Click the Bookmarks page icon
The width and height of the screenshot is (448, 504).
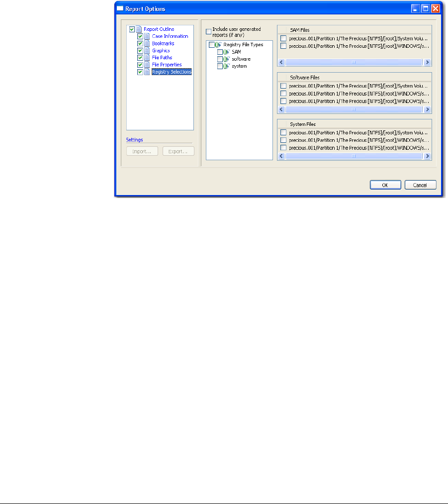pos(147,43)
